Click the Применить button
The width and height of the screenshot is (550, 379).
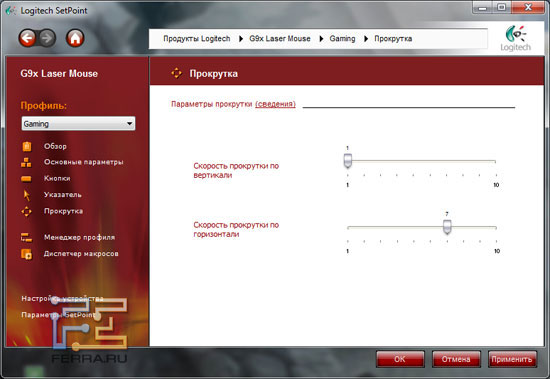click(x=512, y=359)
